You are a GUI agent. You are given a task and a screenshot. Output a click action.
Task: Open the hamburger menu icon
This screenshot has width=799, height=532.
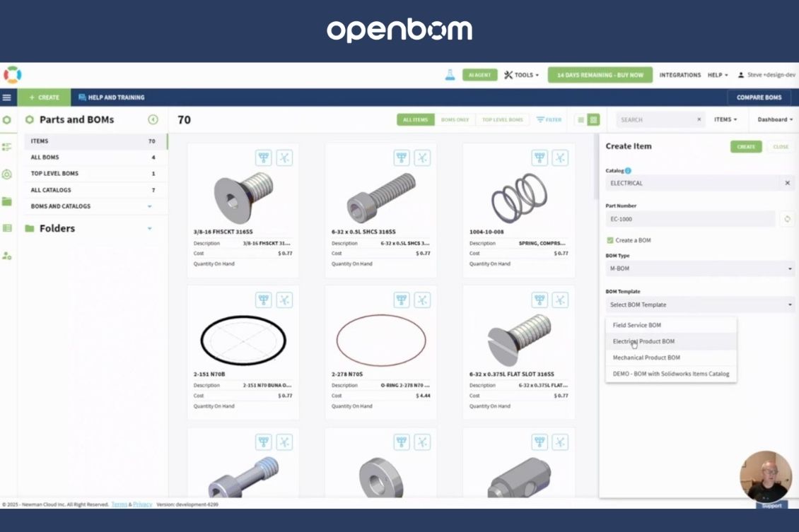click(x=7, y=97)
